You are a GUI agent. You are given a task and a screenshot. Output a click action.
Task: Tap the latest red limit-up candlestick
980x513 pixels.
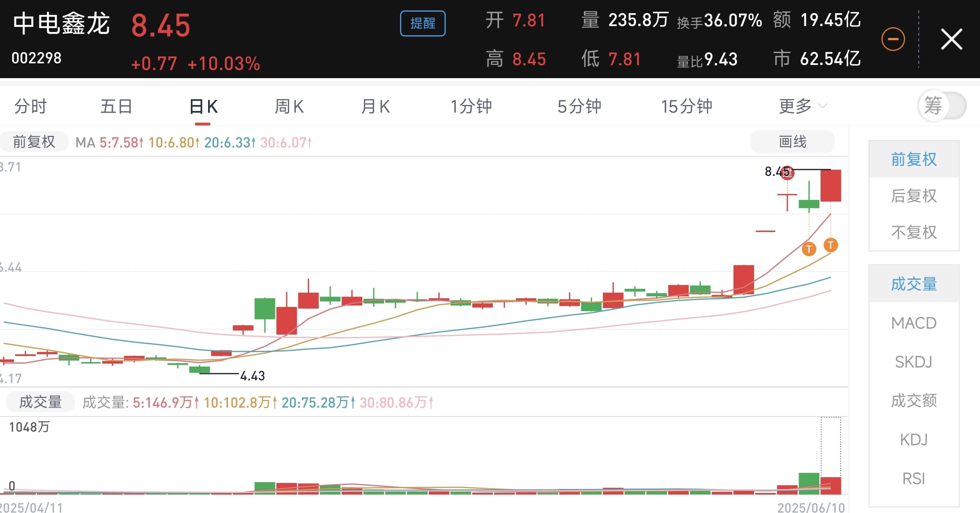coord(830,186)
